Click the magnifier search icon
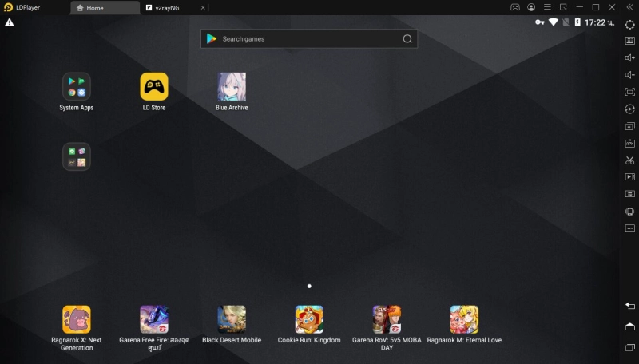 tap(407, 38)
